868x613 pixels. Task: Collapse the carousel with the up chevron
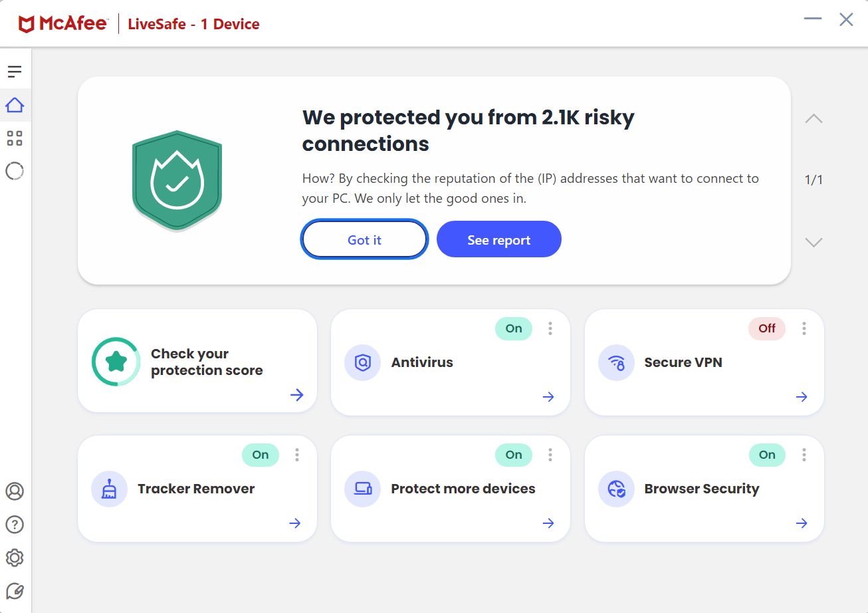pos(814,118)
